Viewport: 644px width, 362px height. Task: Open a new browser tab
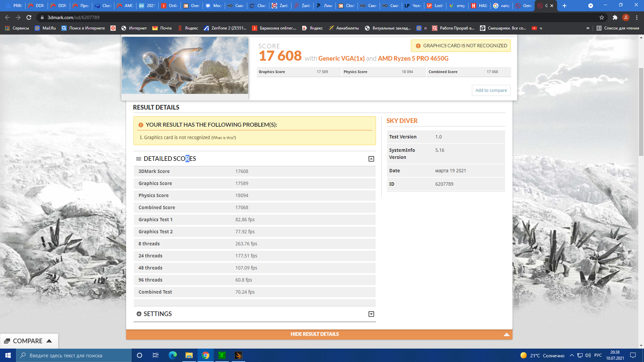565,6
